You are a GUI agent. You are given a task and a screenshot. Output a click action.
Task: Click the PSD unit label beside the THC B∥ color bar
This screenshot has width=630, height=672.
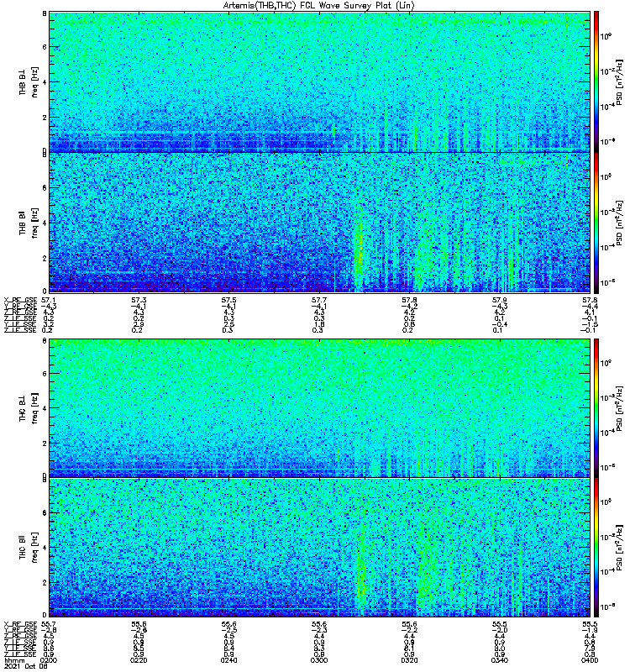[619, 548]
